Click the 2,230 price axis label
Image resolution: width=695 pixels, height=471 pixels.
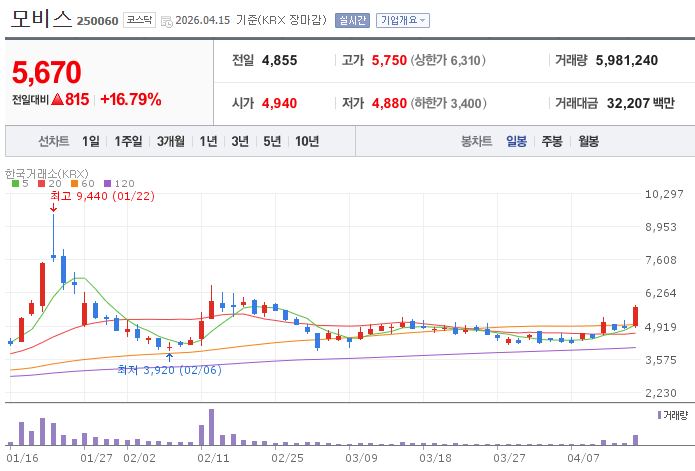pyautogui.click(x=660, y=393)
